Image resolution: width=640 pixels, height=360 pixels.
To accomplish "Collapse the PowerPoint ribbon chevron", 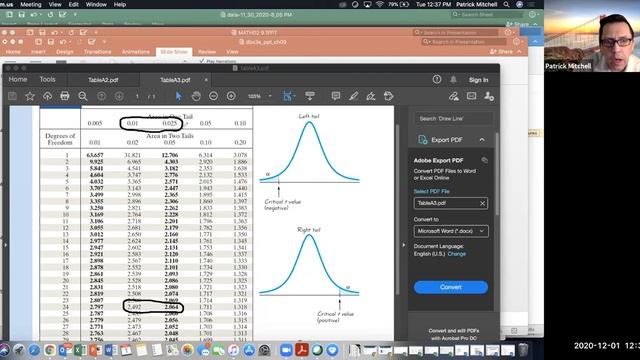I will [x=519, y=52].
